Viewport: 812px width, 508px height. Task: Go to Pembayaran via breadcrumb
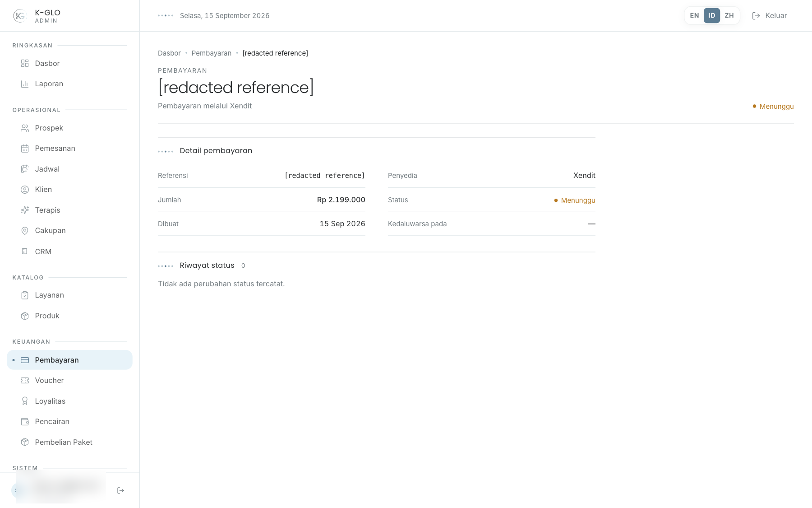click(x=212, y=53)
